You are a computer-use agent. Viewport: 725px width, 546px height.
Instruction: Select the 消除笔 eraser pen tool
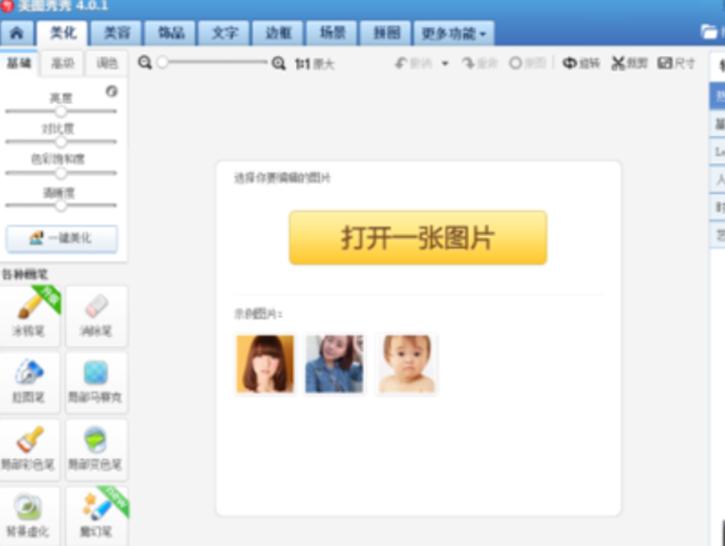click(97, 316)
